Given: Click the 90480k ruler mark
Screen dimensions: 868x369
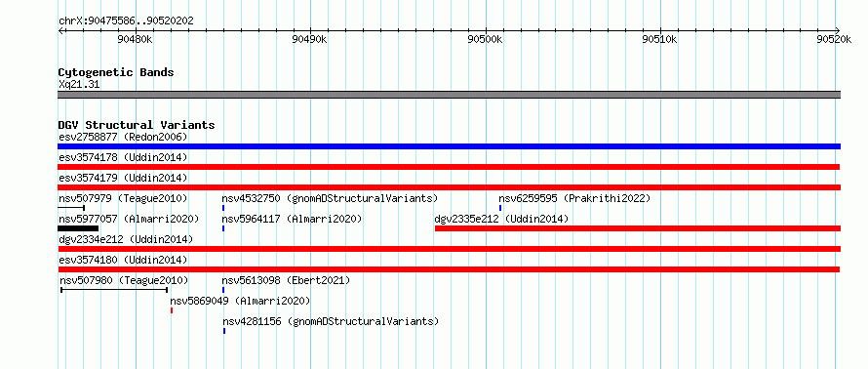Looking at the screenshot, I should tap(136, 39).
